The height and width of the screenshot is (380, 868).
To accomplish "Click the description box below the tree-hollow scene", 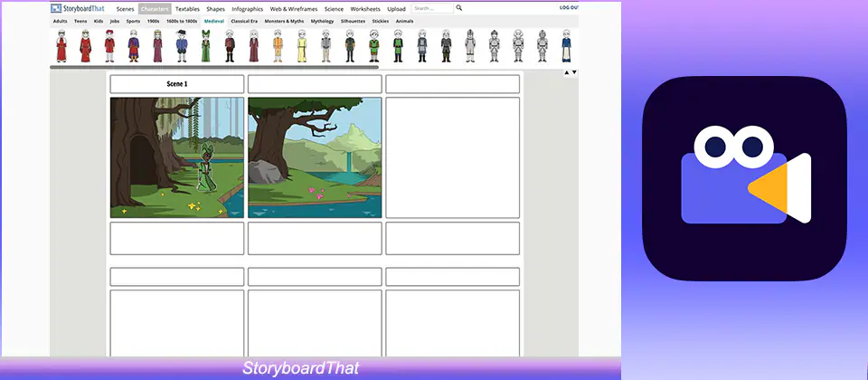I will (177, 238).
